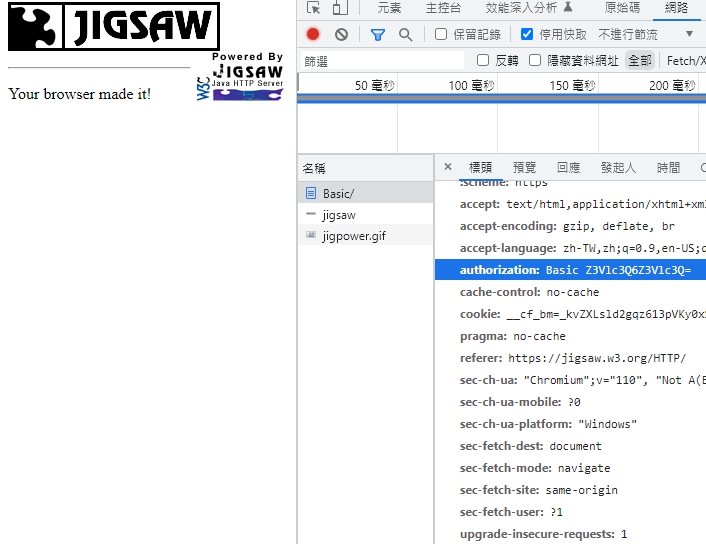Viewport: 706px width, 544px height.
Task: Click the authorization header row
Action: tap(570, 270)
